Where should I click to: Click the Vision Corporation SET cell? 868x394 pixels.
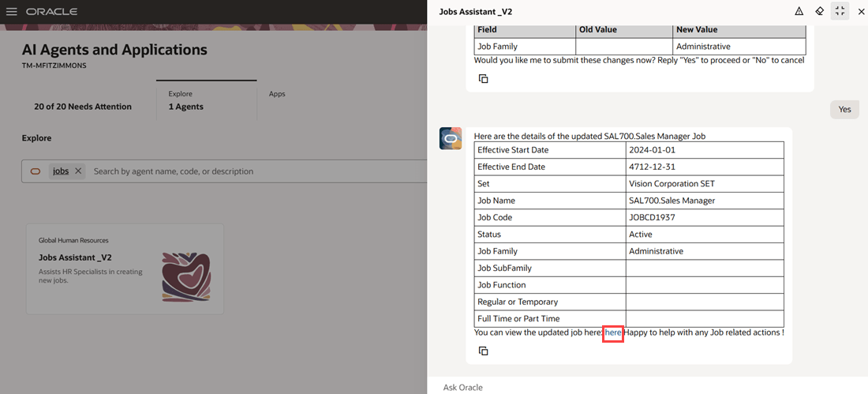(x=705, y=183)
